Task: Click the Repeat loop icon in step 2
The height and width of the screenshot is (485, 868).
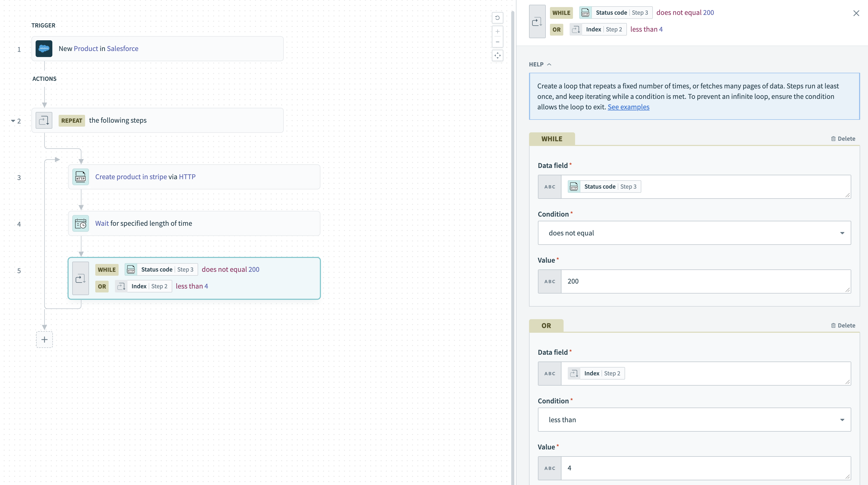Action: [x=44, y=120]
